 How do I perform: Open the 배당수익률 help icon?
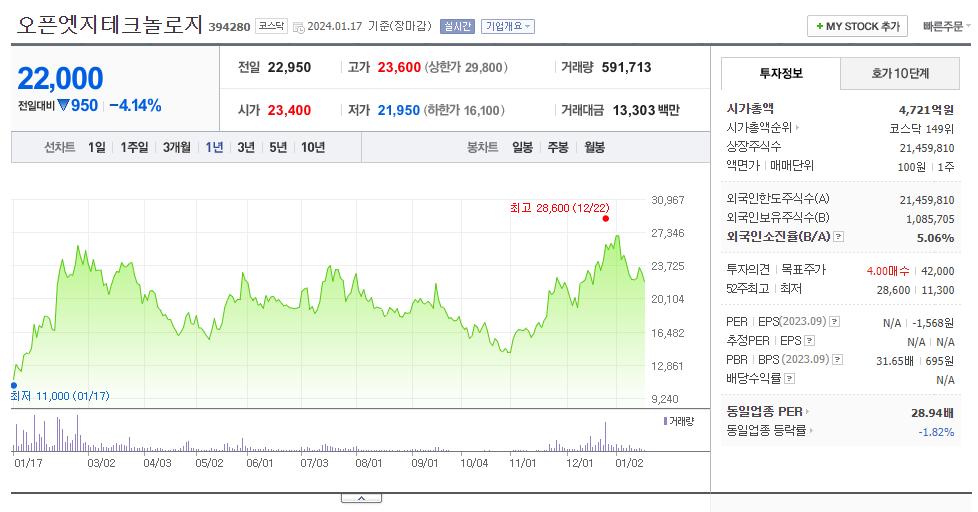pos(789,379)
